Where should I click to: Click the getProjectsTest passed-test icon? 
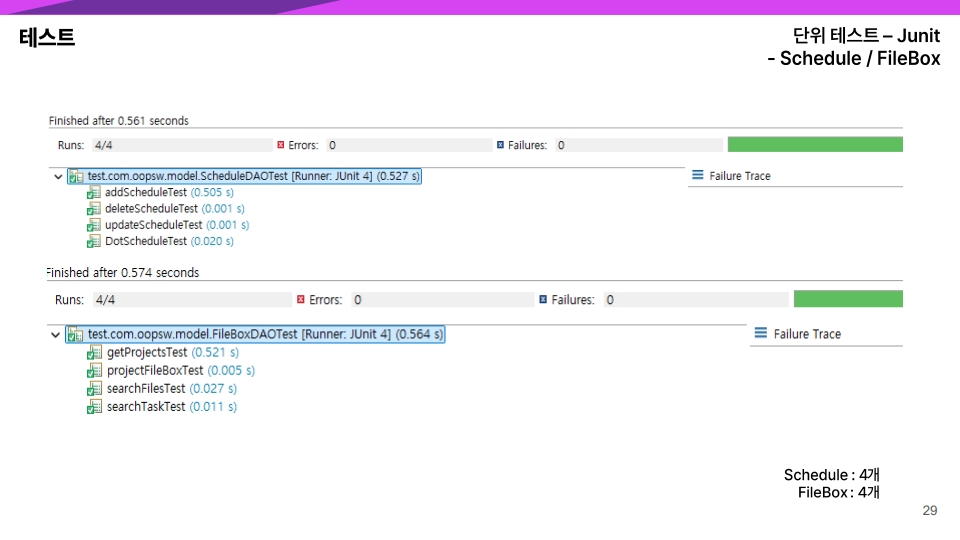click(x=94, y=353)
